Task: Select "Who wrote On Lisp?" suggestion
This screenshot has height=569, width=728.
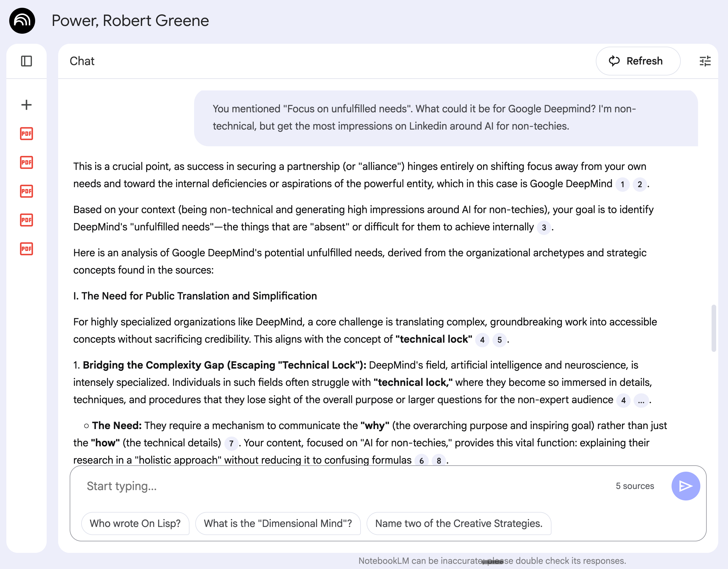Action: [135, 523]
